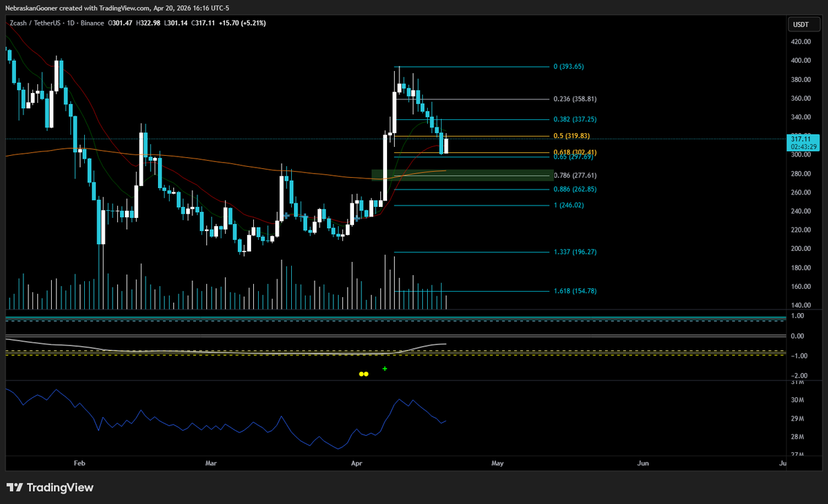Image resolution: width=828 pixels, height=504 pixels.
Task: Click the green plus signal marker
Action: coord(384,369)
